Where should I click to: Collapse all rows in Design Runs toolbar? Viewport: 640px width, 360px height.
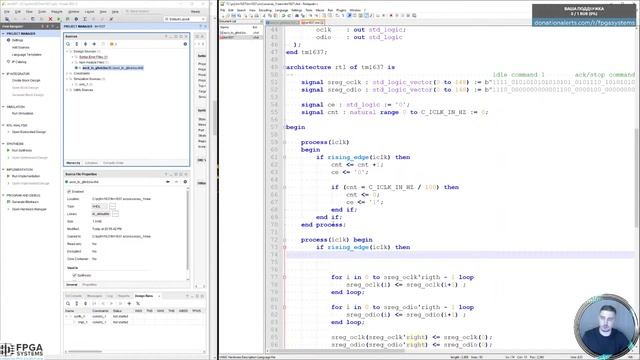77,304
